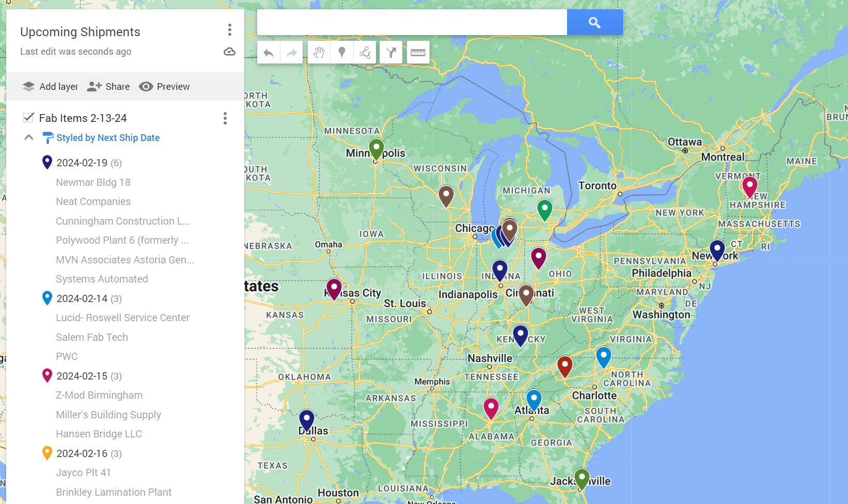The height and width of the screenshot is (504, 848).
Task: Select the Add directions tool
Action: pyautogui.click(x=390, y=52)
